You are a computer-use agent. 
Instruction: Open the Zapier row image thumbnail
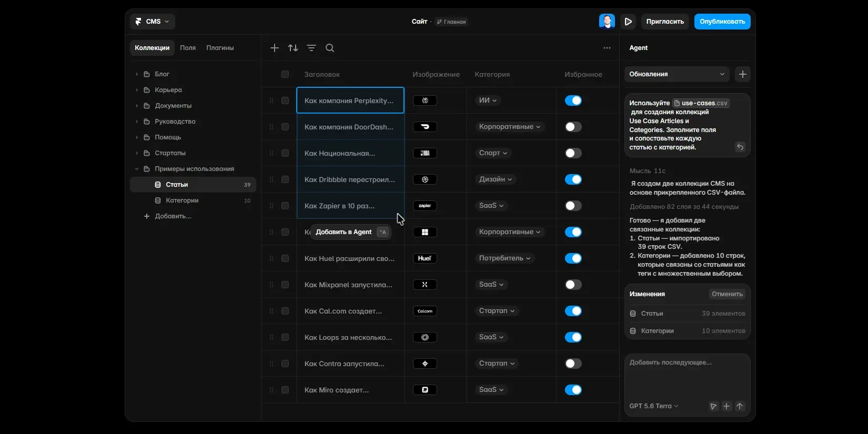point(425,206)
